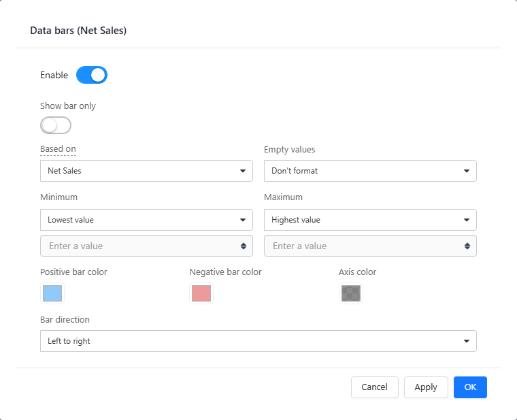Open Bar direction Left to right dropdown
The width and height of the screenshot is (517, 420).
258,341
